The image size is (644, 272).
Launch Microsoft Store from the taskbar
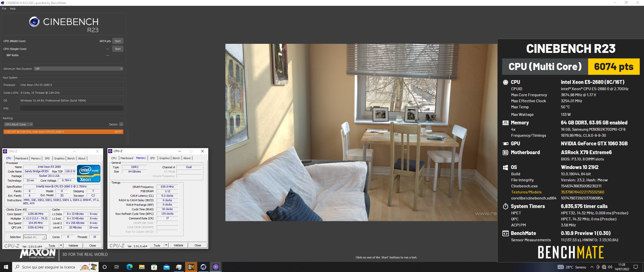pyautogui.click(x=154, y=267)
